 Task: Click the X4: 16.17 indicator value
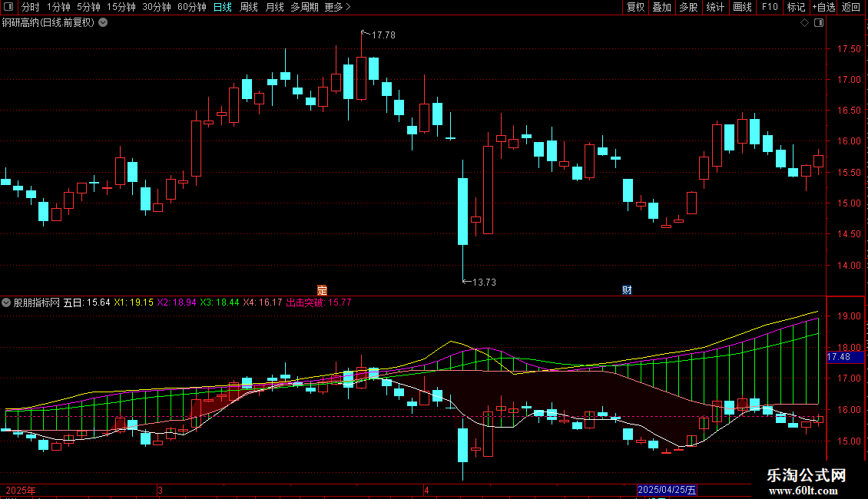263,302
